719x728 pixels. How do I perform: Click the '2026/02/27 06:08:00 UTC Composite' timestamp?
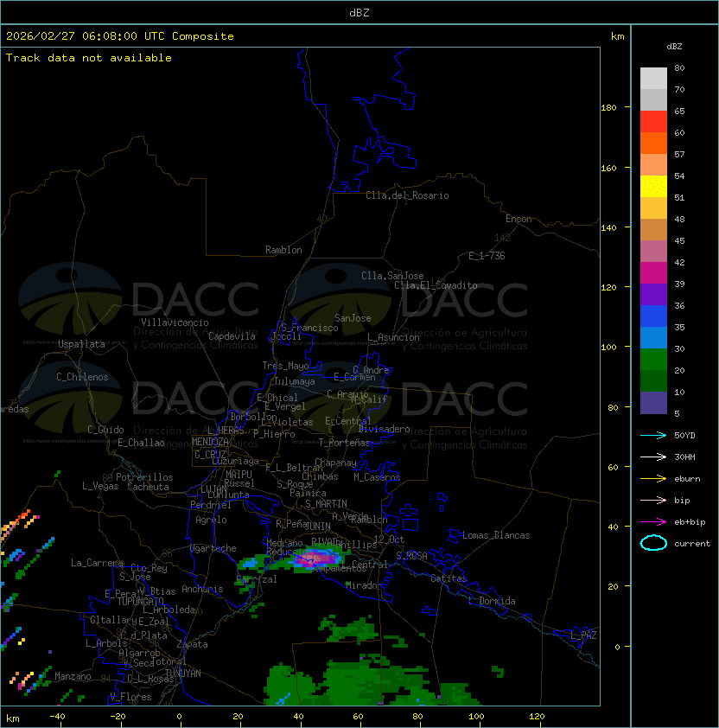(x=120, y=36)
